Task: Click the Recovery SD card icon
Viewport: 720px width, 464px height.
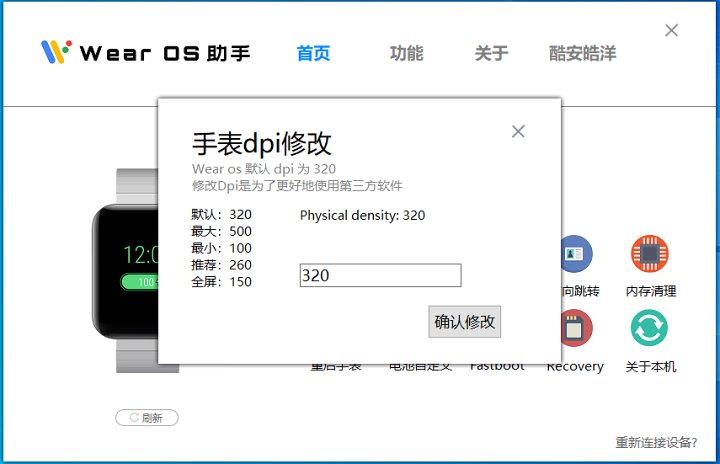Action: click(577, 328)
